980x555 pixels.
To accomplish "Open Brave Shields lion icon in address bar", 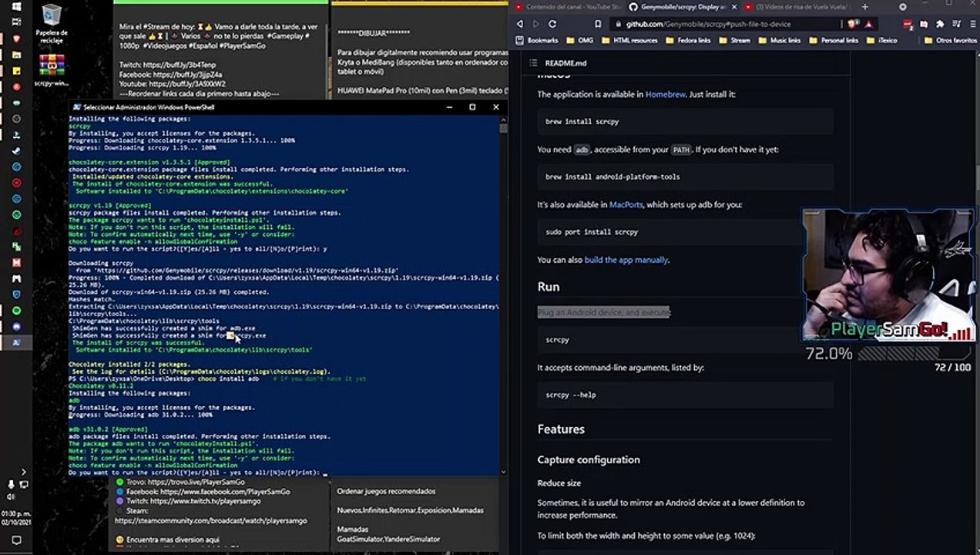I will pyautogui.click(x=850, y=24).
